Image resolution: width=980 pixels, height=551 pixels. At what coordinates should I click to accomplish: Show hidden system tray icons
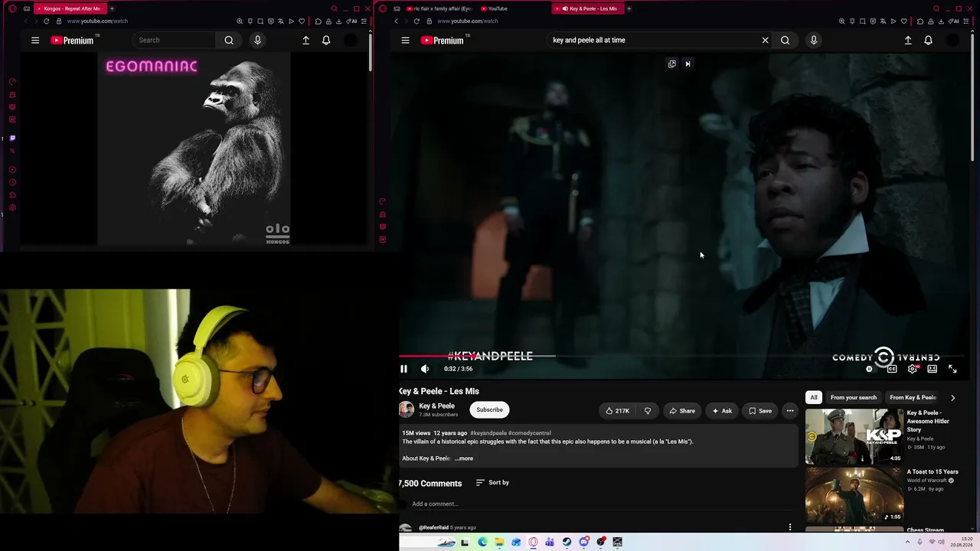click(908, 542)
